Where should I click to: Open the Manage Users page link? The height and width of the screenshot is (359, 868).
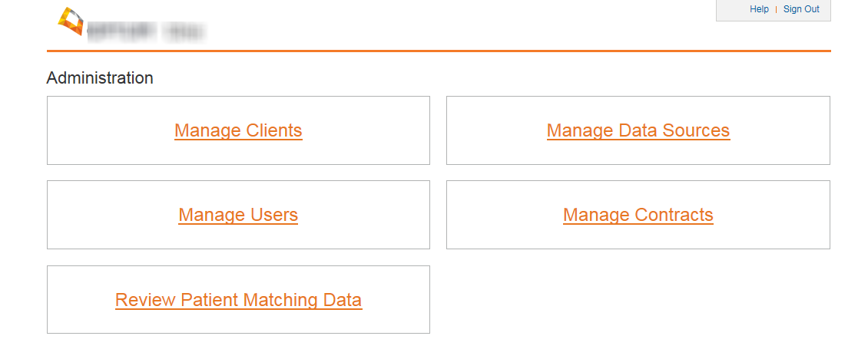[x=238, y=215]
